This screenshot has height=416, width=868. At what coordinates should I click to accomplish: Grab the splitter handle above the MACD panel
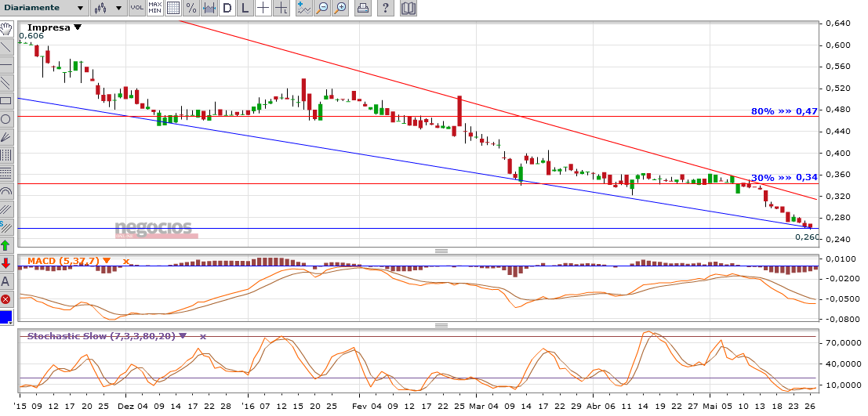click(441, 251)
